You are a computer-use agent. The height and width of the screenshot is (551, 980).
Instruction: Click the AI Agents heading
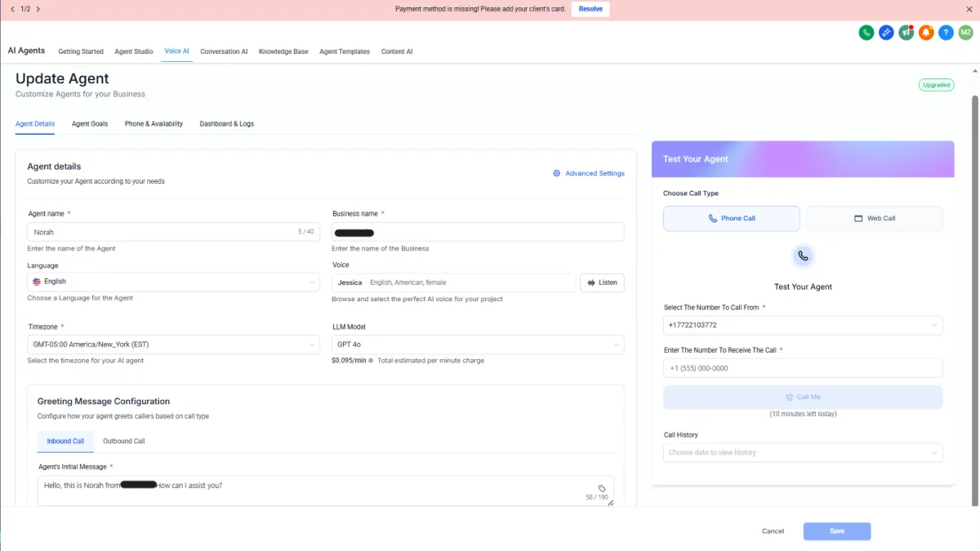27,51
